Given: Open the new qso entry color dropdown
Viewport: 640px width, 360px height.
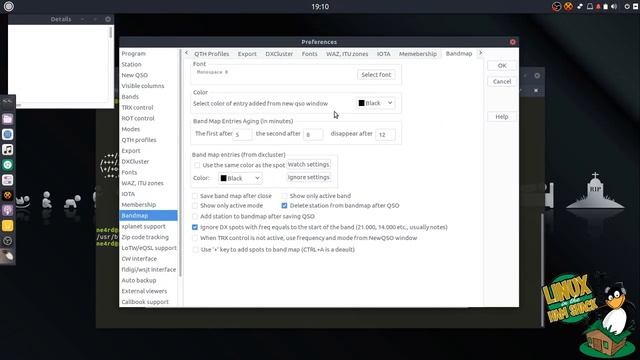Looking at the screenshot, I should [x=375, y=103].
